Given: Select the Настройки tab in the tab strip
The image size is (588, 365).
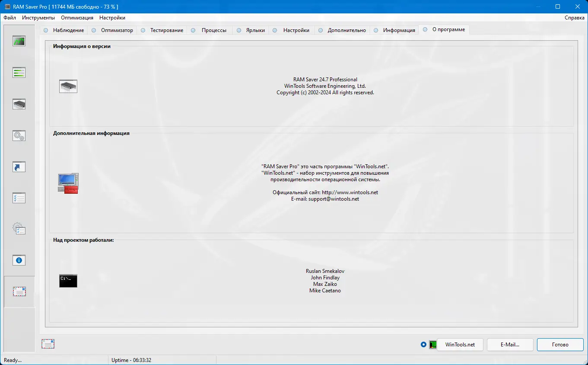Looking at the screenshot, I should (292, 30).
